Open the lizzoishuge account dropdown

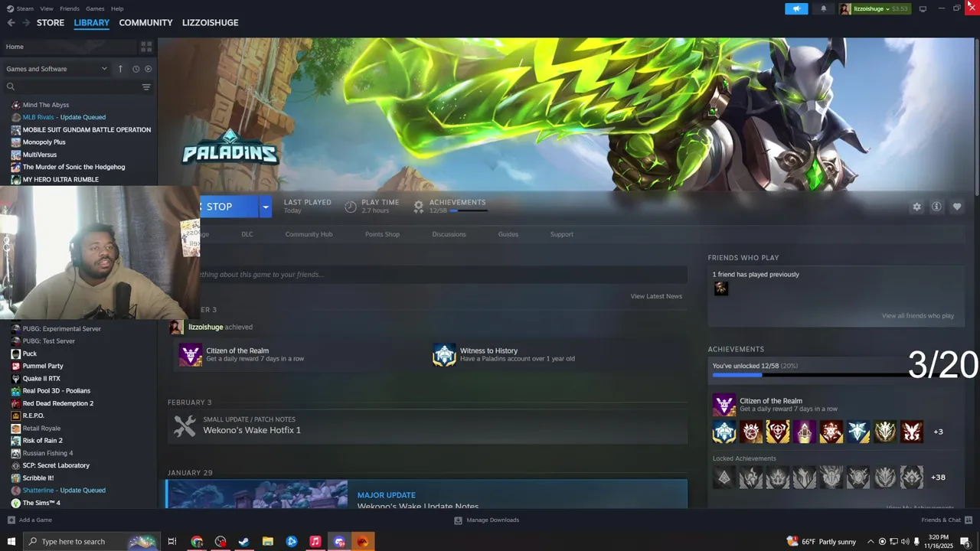[x=874, y=8]
